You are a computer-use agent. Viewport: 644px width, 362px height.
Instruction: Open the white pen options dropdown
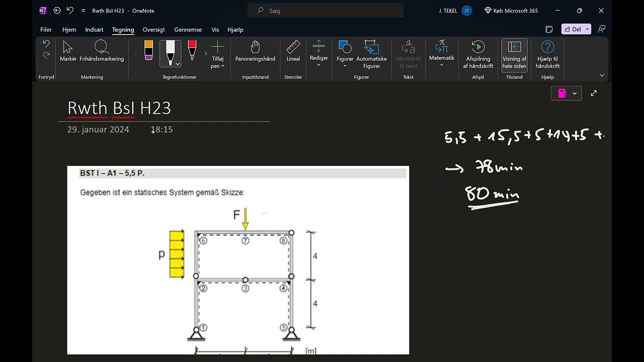point(178,64)
